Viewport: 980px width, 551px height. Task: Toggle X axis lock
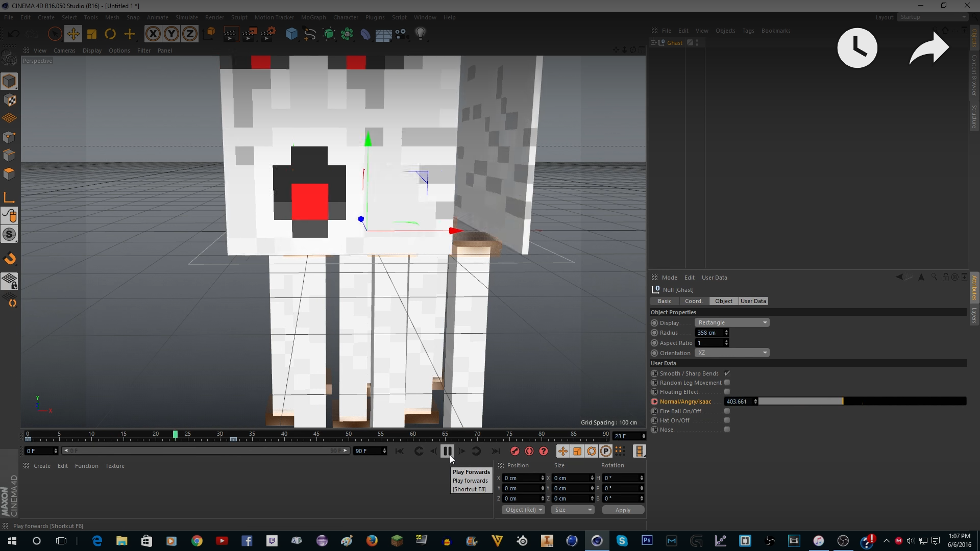[x=153, y=34]
